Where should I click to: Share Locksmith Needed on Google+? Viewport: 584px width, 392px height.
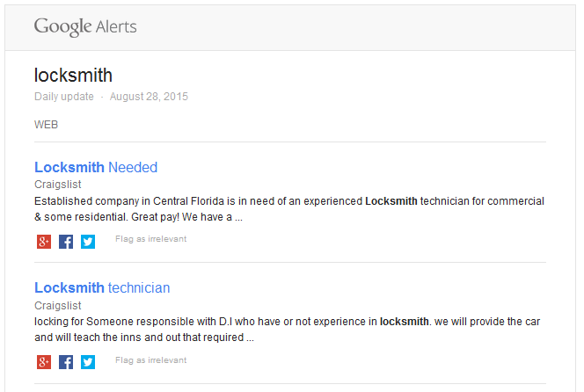point(44,242)
